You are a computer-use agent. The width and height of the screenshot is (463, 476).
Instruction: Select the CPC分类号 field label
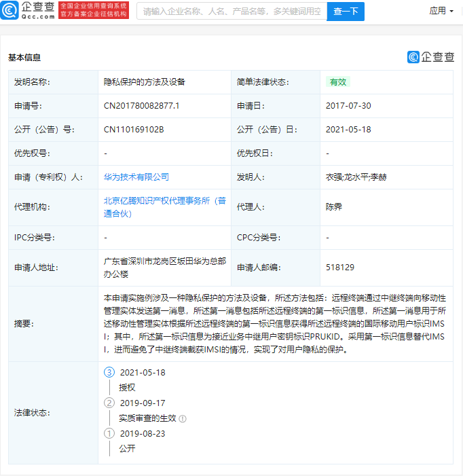pyautogui.click(x=259, y=238)
